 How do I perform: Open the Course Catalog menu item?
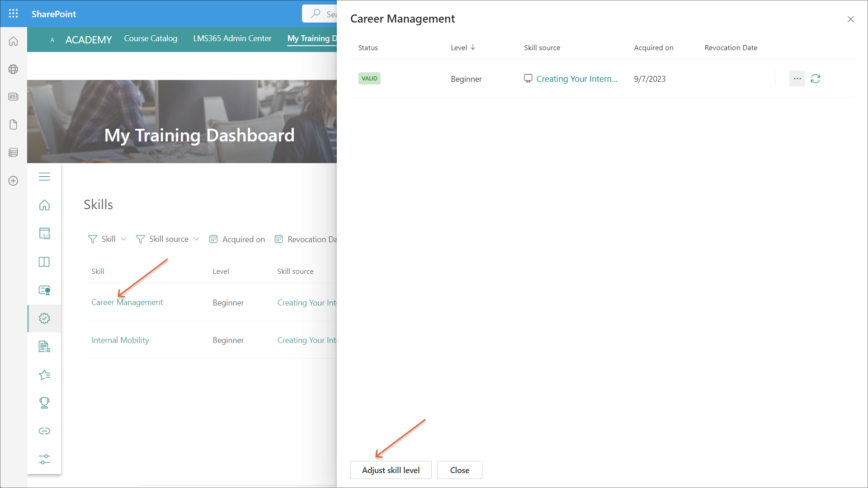pos(151,38)
